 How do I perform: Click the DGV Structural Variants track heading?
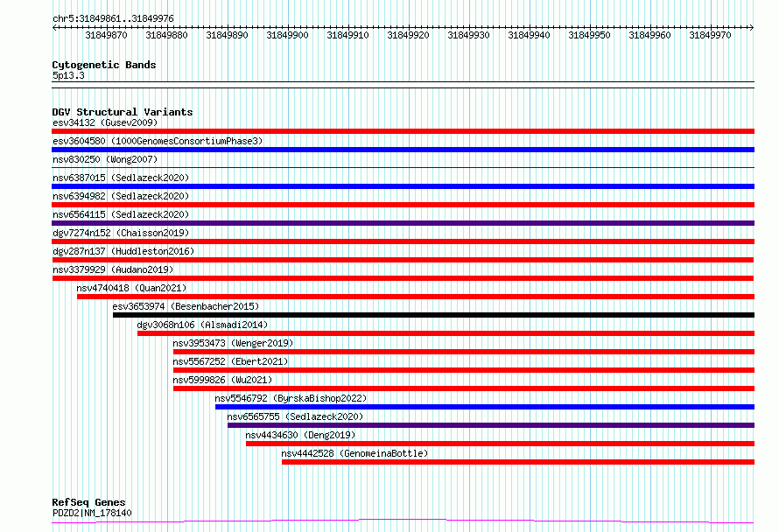pyautogui.click(x=123, y=112)
